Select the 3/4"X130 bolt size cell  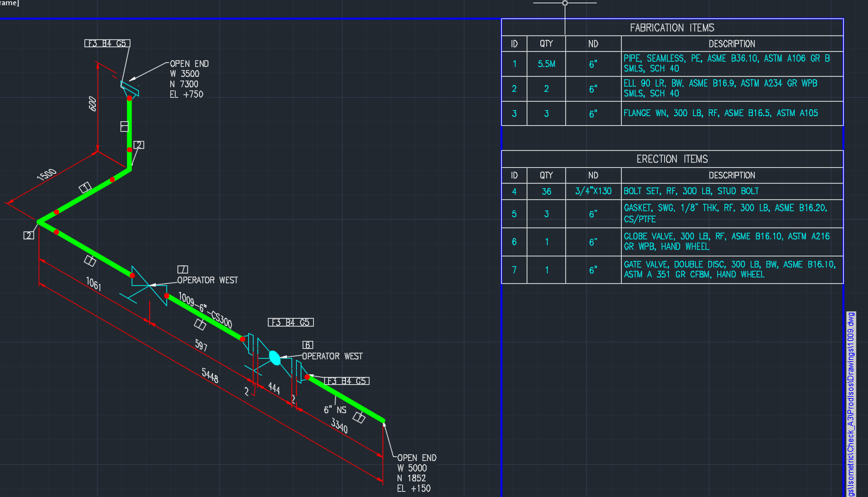click(593, 191)
